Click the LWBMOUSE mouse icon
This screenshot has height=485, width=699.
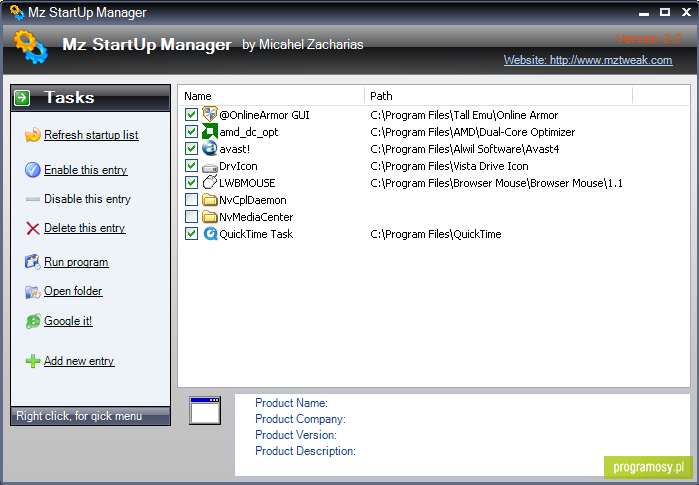click(210, 182)
